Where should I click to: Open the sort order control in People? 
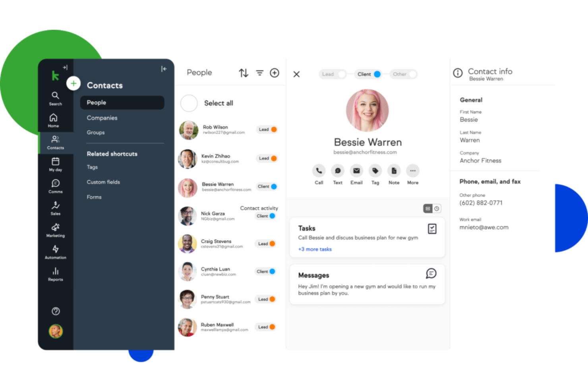[243, 73]
